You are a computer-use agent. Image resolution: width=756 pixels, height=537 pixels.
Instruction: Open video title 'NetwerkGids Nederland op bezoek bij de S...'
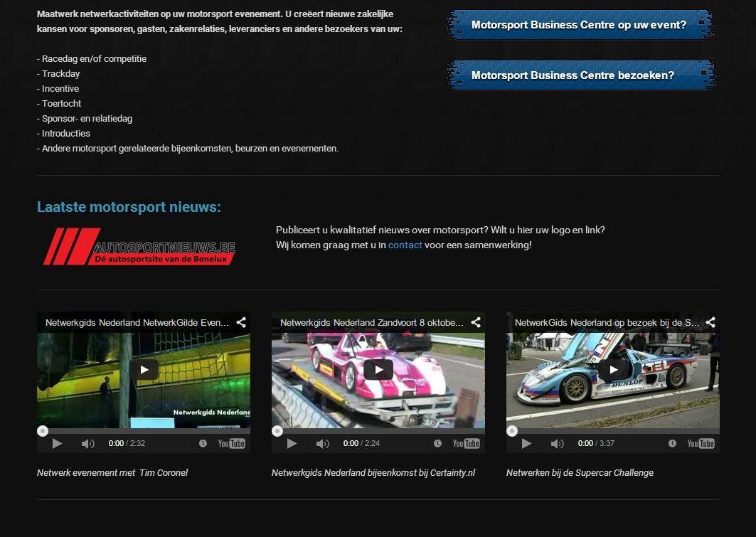click(607, 322)
